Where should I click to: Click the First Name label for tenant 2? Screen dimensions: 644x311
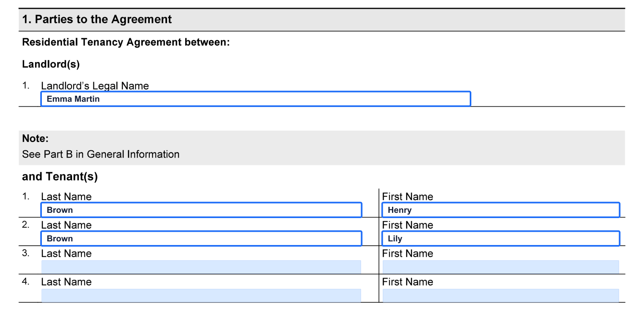[x=408, y=225]
